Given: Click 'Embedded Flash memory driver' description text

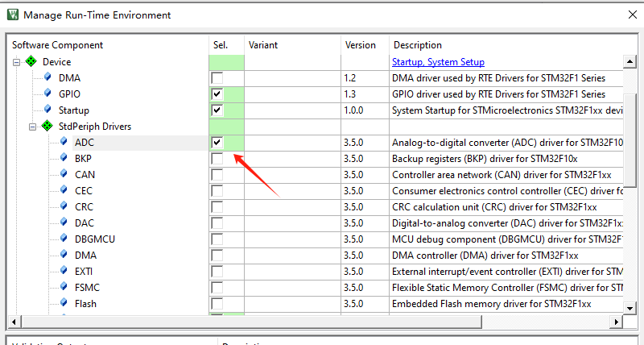Looking at the screenshot, I should click(491, 304).
